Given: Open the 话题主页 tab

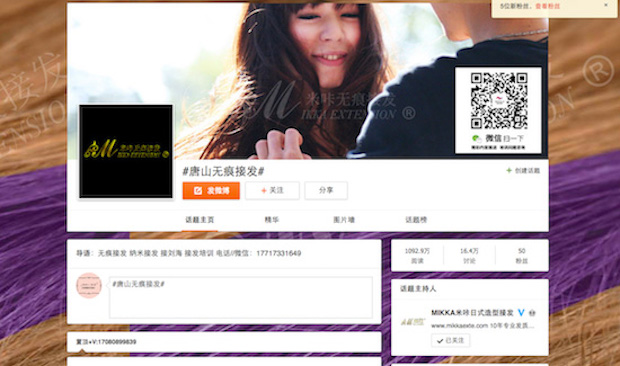Looking at the screenshot, I should pos(200,220).
